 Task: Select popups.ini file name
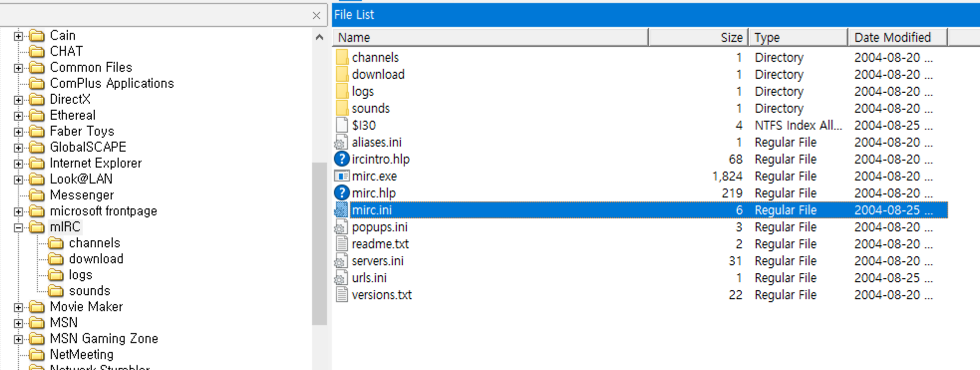(x=379, y=227)
